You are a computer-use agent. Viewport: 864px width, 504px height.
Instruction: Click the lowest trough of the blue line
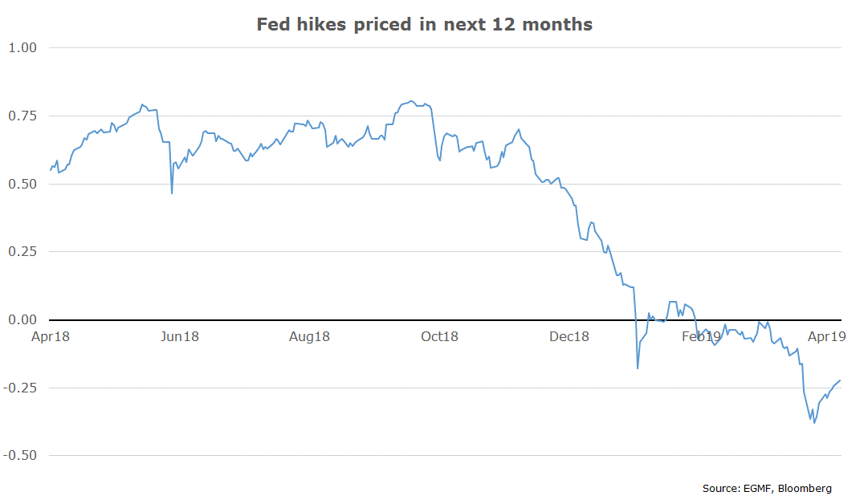tap(814, 422)
